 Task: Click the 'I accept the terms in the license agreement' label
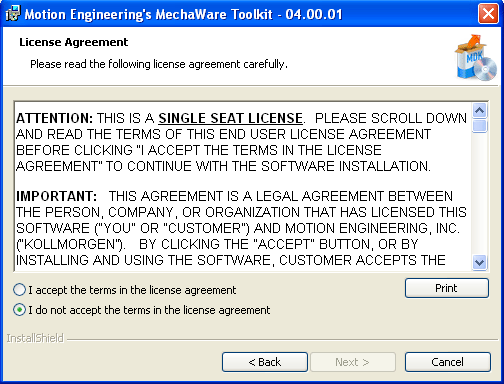click(x=132, y=290)
